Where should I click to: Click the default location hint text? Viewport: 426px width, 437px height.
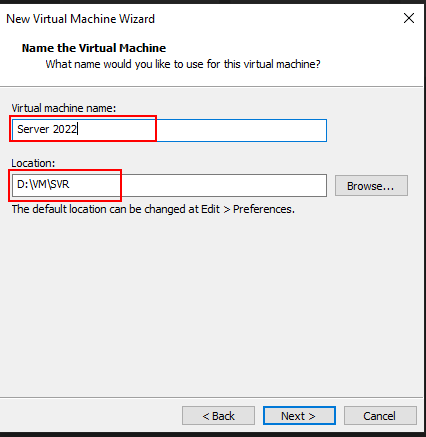coord(153,209)
